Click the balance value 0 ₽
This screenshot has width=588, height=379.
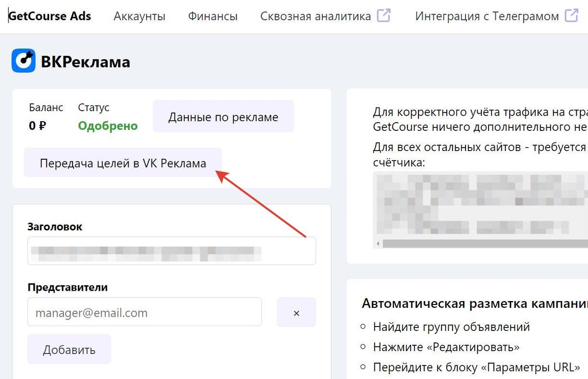38,126
